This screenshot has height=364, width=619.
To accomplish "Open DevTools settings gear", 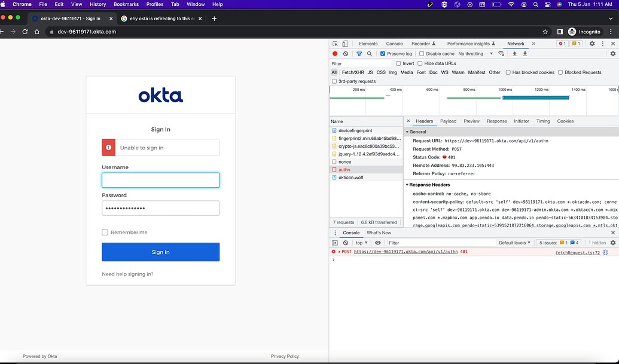I will [x=591, y=44].
